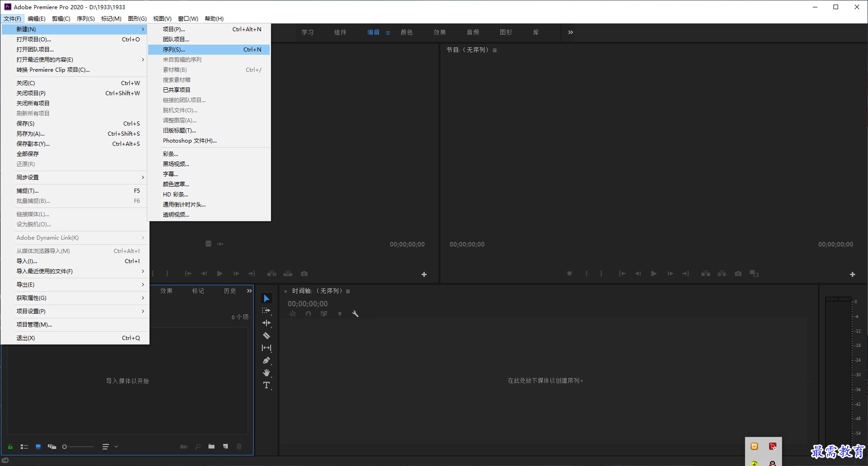
Task: Choose 项目(P)... in the New submenu
Action: [209, 29]
